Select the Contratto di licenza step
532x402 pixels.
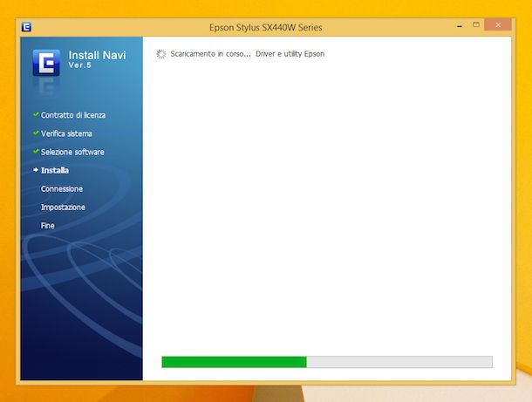point(73,115)
